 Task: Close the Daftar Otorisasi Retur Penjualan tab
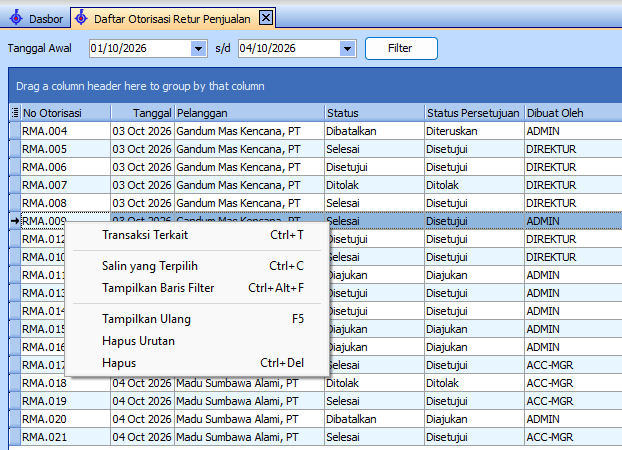pos(265,18)
